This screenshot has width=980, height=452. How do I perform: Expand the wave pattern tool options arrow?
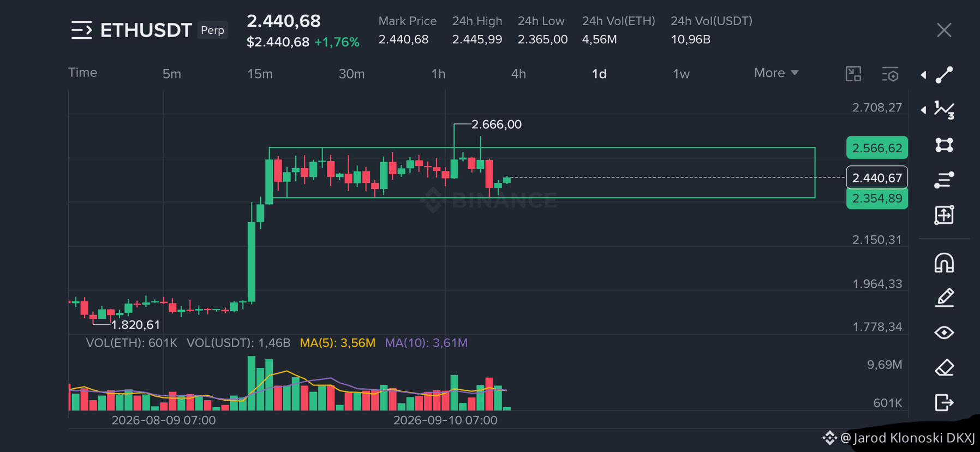923,110
